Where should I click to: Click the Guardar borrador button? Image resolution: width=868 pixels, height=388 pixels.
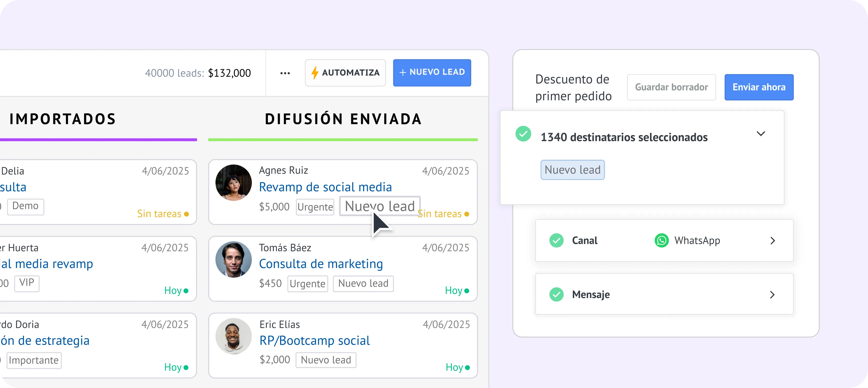671,87
